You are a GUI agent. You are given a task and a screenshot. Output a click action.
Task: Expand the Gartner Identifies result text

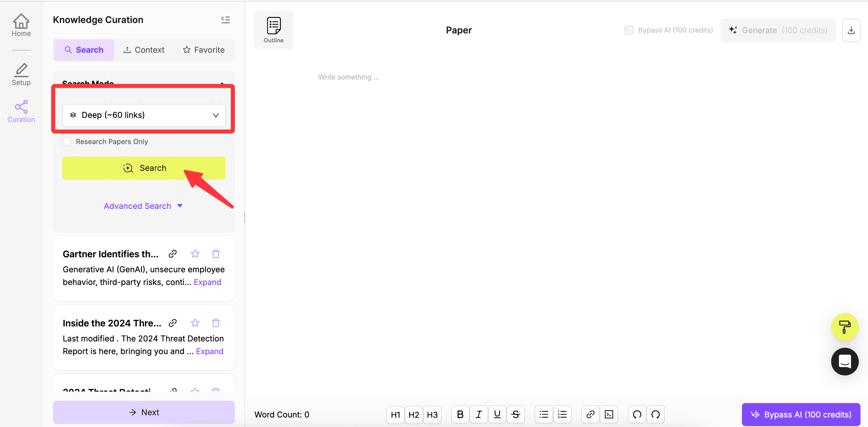[207, 282]
